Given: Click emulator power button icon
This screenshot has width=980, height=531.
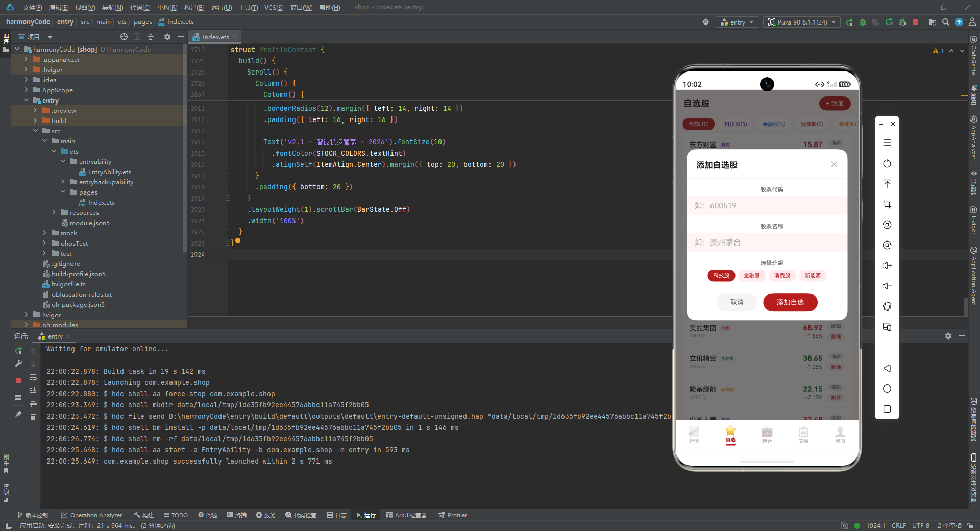Looking at the screenshot, I should coord(887,163).
